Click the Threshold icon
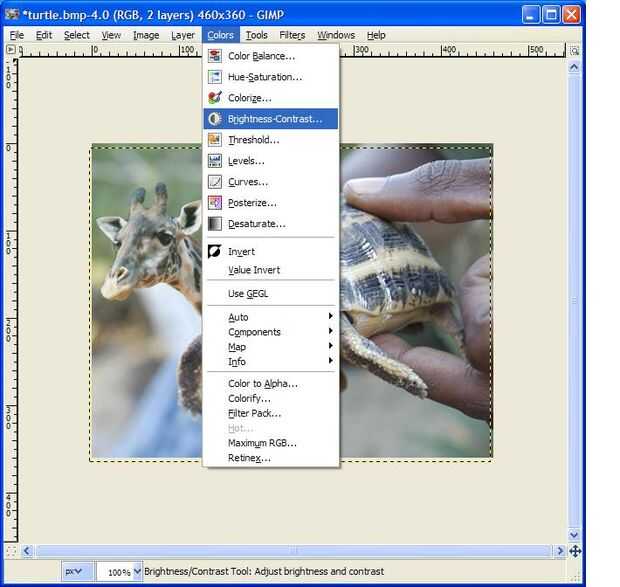Viewport: 620px width, 587px height. [215, 140]
